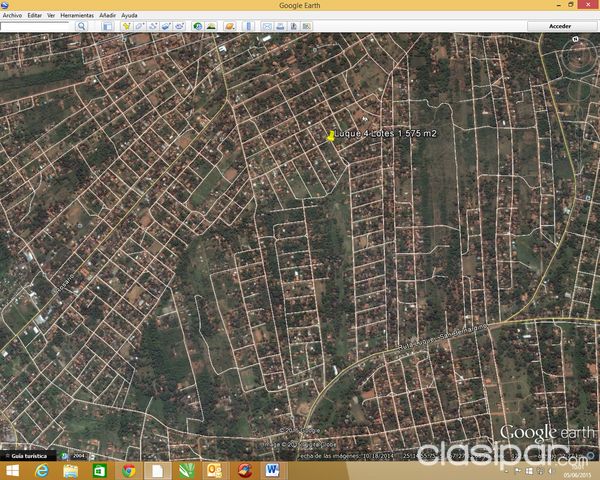
Task: Open the green CorelDRAW taskbar icon
Action: point(187,470)
